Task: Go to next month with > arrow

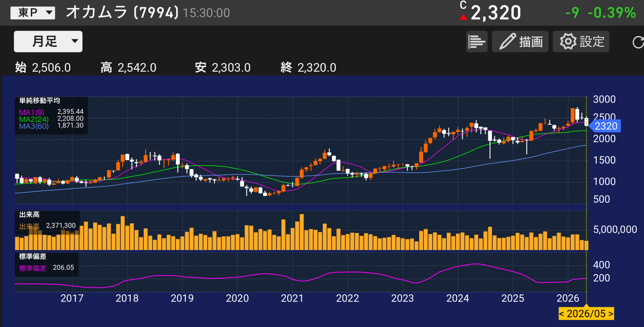Action: [x=611, y=314]
